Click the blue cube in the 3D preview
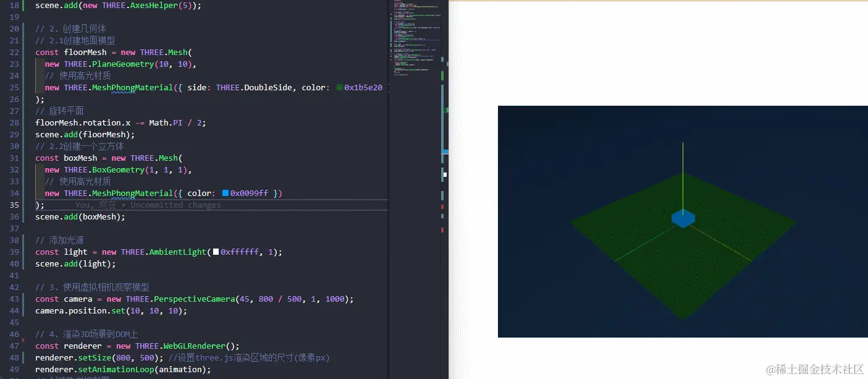Screen dimensions: 868x379 click(x=683, y=218)
